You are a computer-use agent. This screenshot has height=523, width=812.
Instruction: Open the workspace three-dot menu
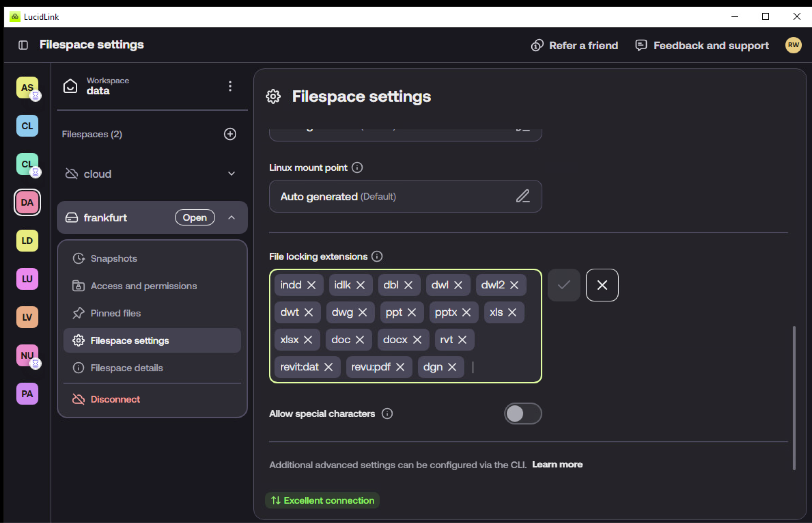point(230,86)
